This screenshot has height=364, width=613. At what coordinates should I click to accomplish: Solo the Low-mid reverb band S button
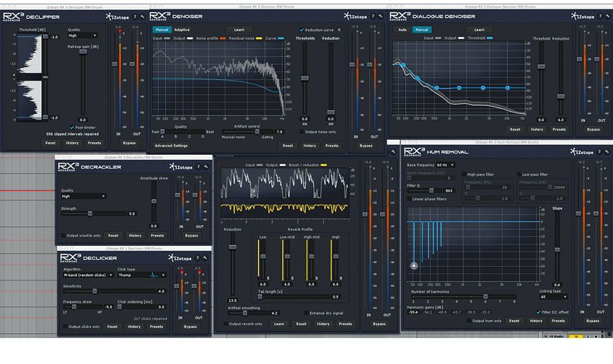[292, 278]
